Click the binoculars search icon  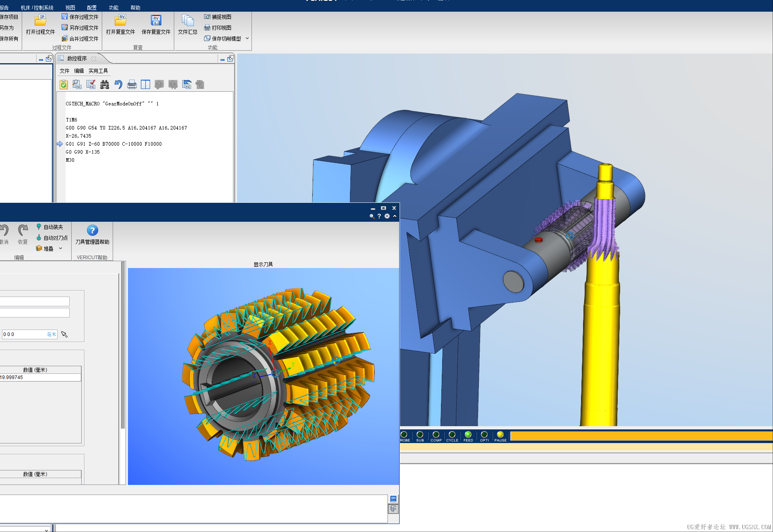point(105,85)
